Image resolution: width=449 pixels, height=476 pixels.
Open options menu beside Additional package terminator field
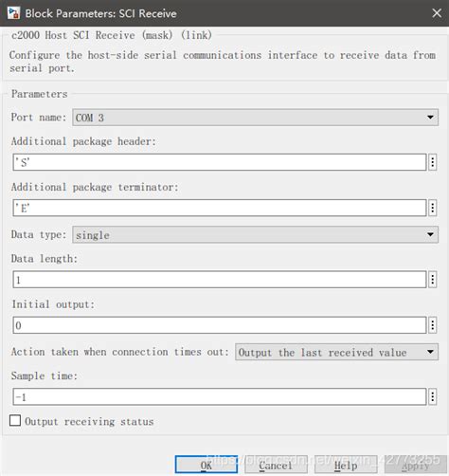(x=433, y=208)
